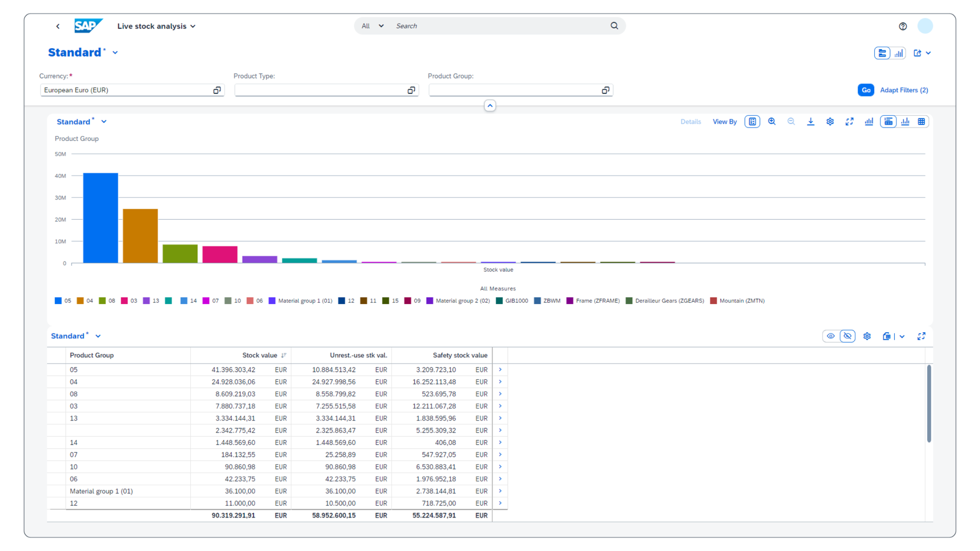Open value help for Product Group field
Screen dimensions: 980x551
coord(605,90)
